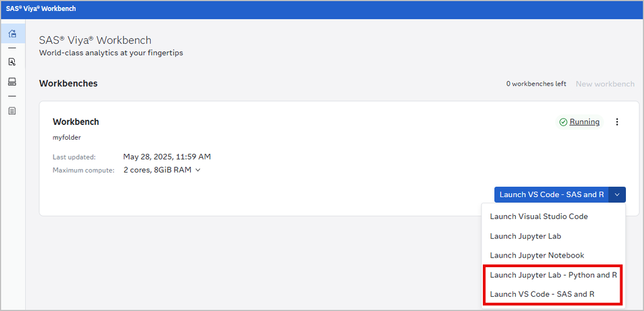Click the SAS Viya Workbench title bar text
The image size is (644, 311).
[x=40, y=9]
